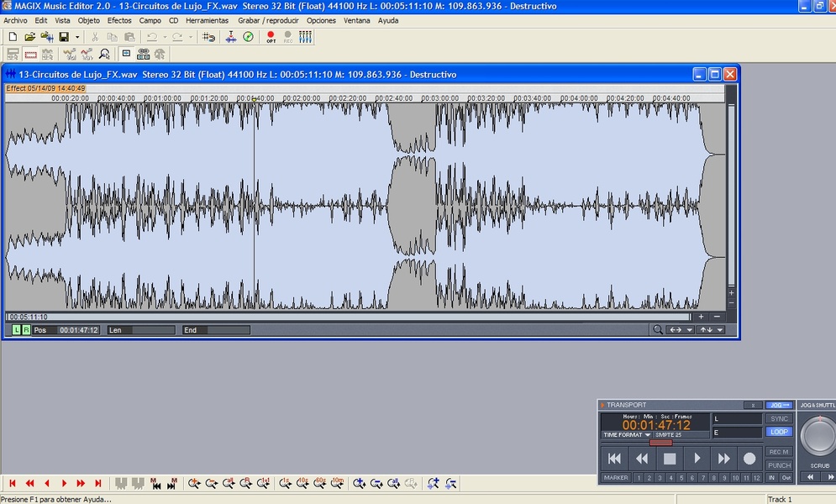Click the red transport position slider handle
The width and height of the screenshot is (836, 504).
[660, 443]
